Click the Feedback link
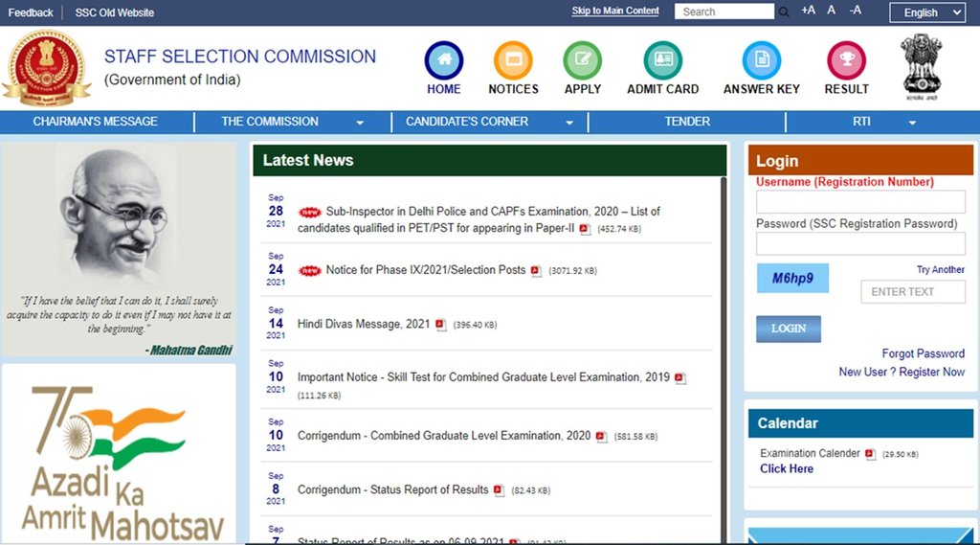Viewport: 980px width, 545px height. click(x=31, y=12)
